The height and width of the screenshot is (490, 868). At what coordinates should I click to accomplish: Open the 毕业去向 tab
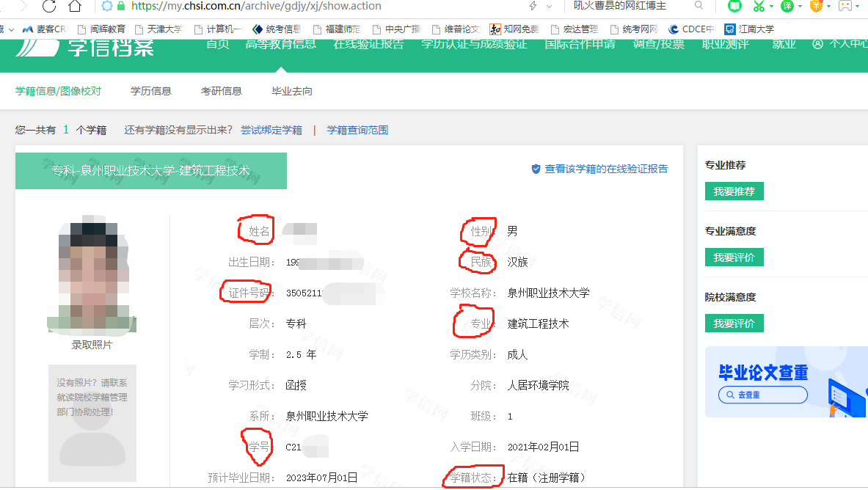(292, 91)
